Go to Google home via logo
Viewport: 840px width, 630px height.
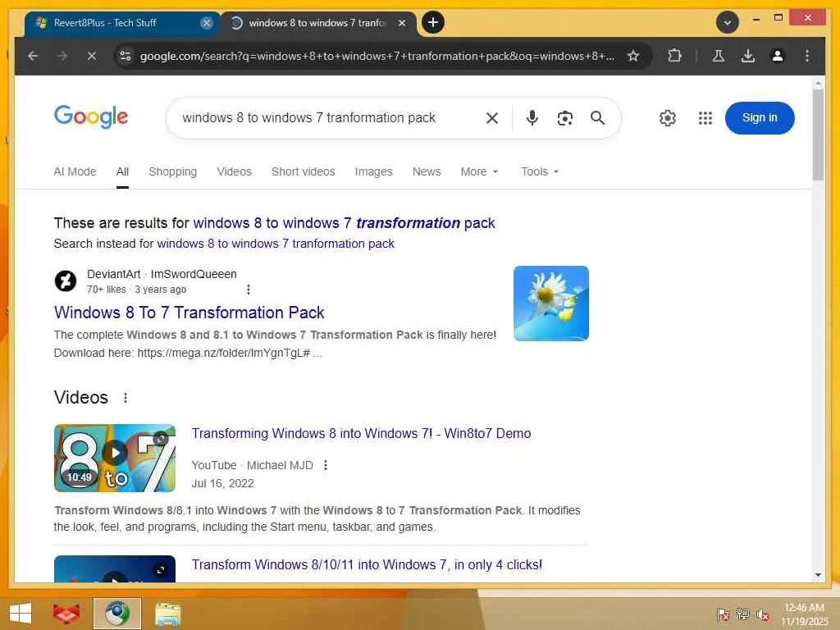pyautogui.click(x=91, y=116)
